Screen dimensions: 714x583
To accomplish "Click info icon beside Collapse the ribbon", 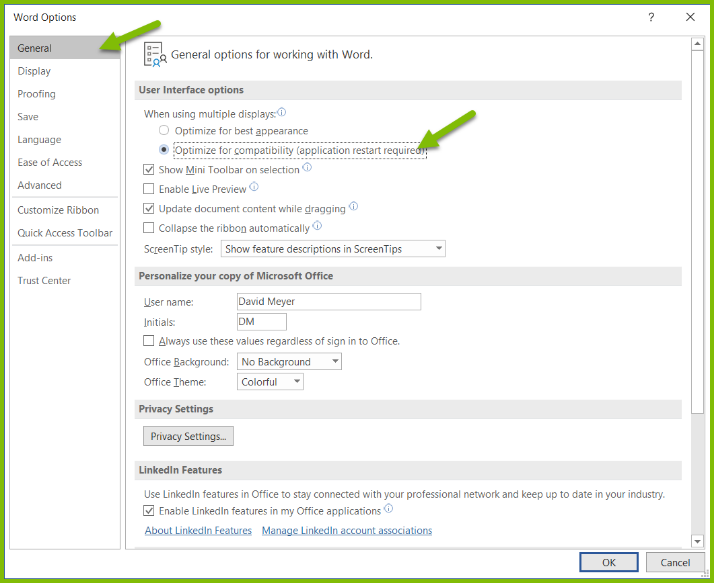I will point(317,225).
